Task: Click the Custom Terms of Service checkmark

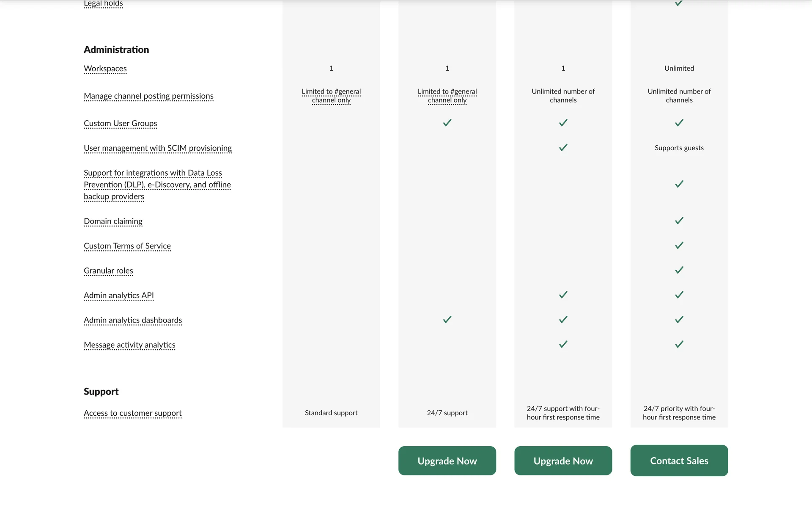Action: 679,246
